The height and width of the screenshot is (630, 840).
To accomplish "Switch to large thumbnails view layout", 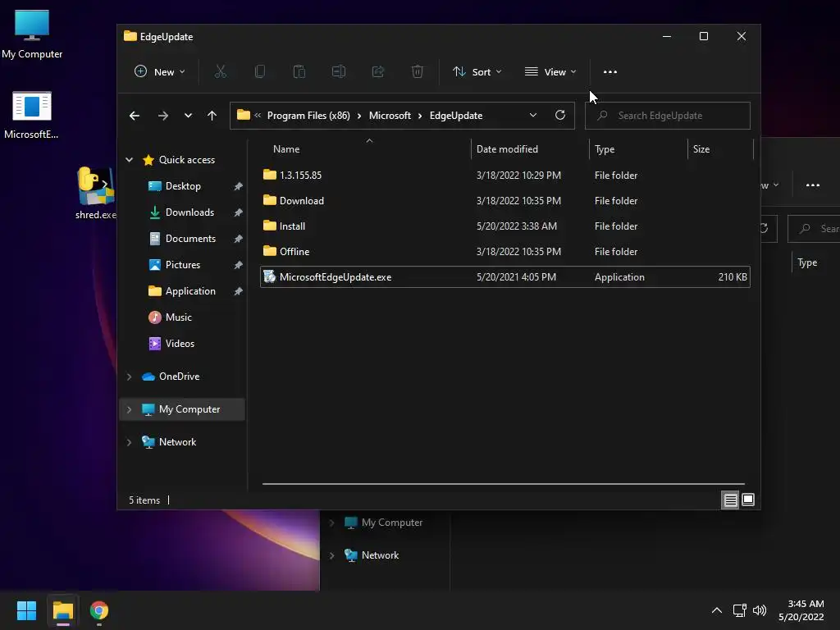I will pyautogui.click(x=748, y=500).
